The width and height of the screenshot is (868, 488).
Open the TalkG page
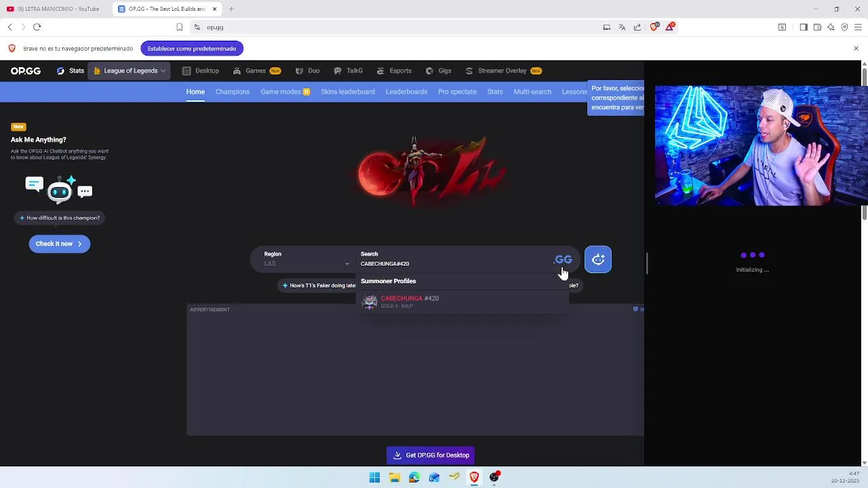(x=349, y=70)
